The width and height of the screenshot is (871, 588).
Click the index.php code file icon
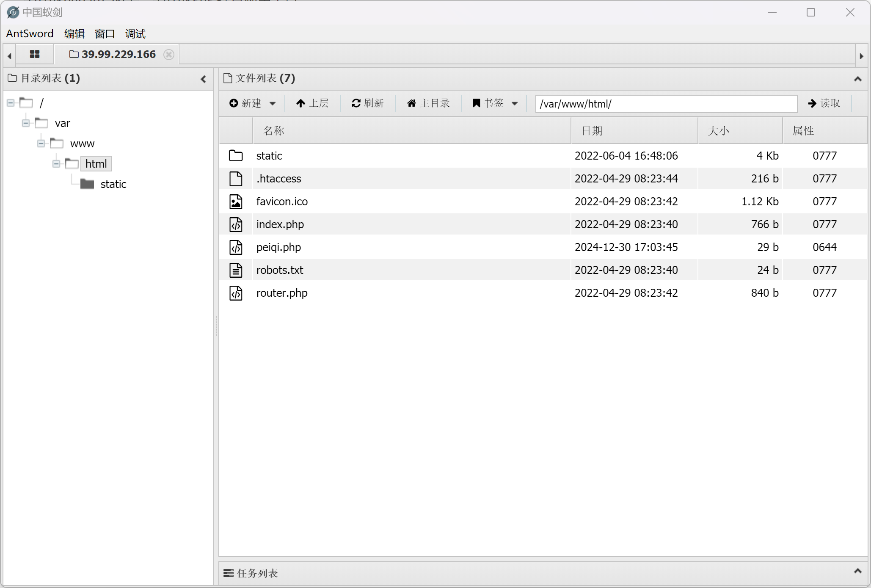[x=236, y=224]
